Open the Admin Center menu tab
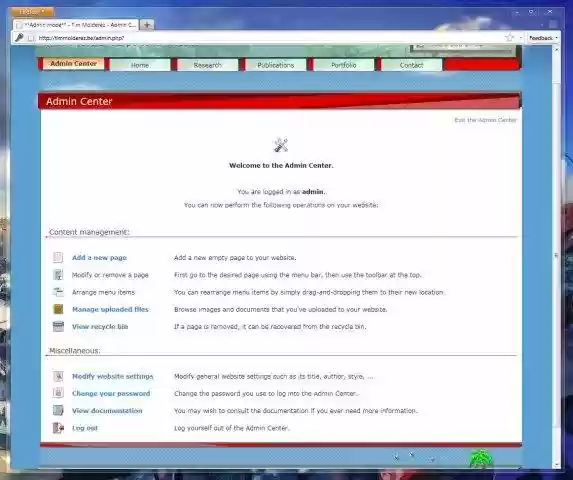The width and height of the screenshot is (573, 480). point(73,64)
